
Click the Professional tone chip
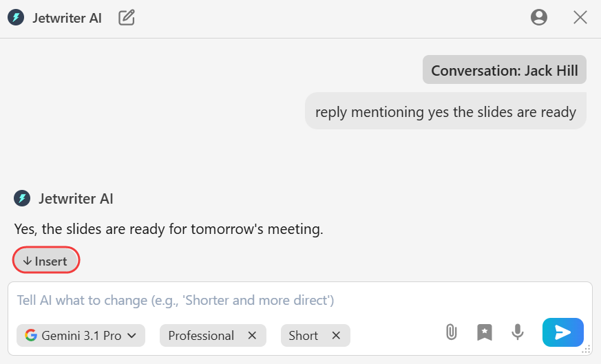click(x=201, y=336)
